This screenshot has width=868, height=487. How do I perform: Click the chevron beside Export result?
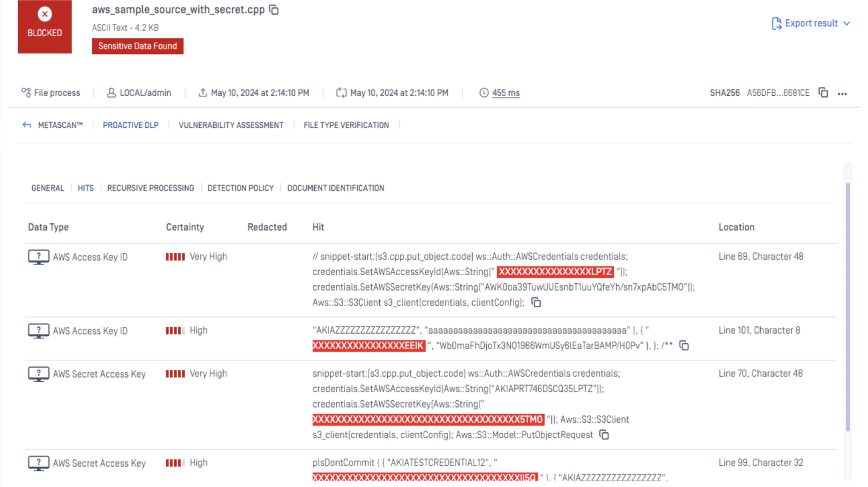point(847,23)
